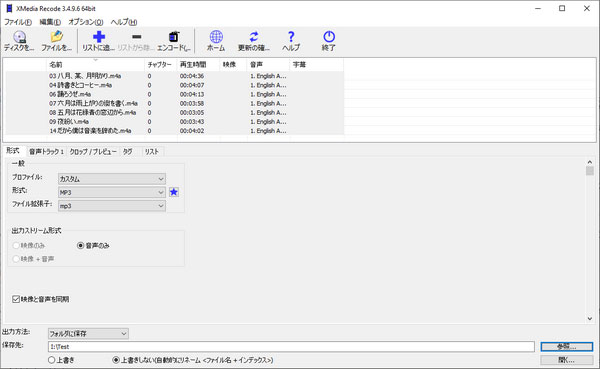
Task: Switch to the 音声トラック 1 tab
Action: [x=46, y=152]
